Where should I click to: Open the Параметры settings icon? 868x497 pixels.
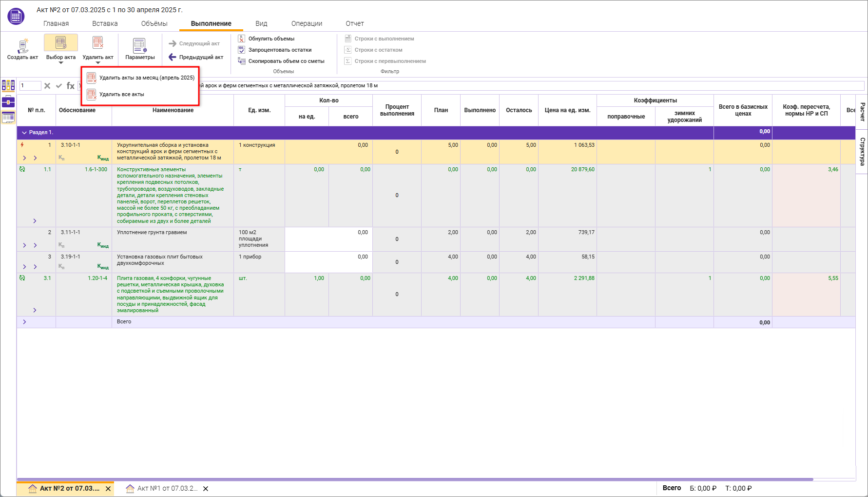pos(140,46)
